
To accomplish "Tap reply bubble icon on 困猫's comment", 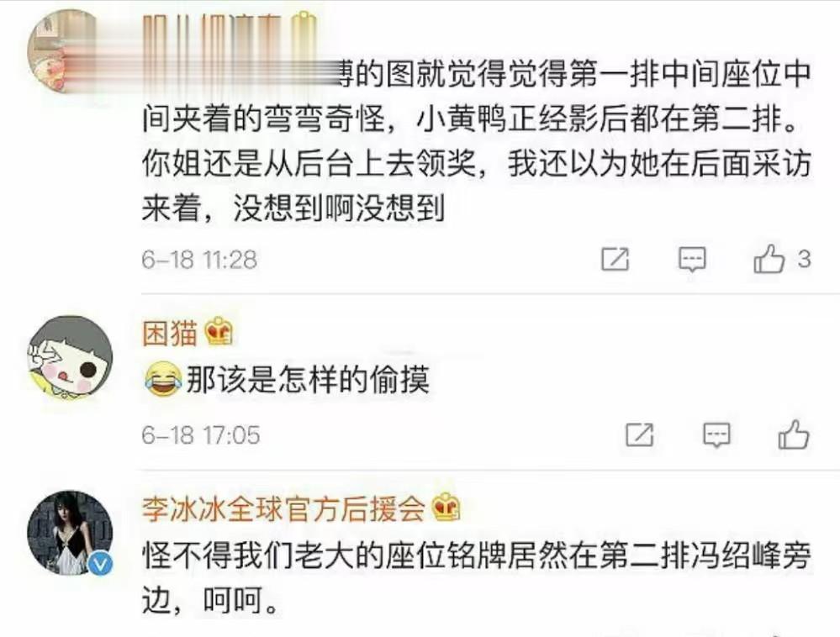I will pos(716,434).
